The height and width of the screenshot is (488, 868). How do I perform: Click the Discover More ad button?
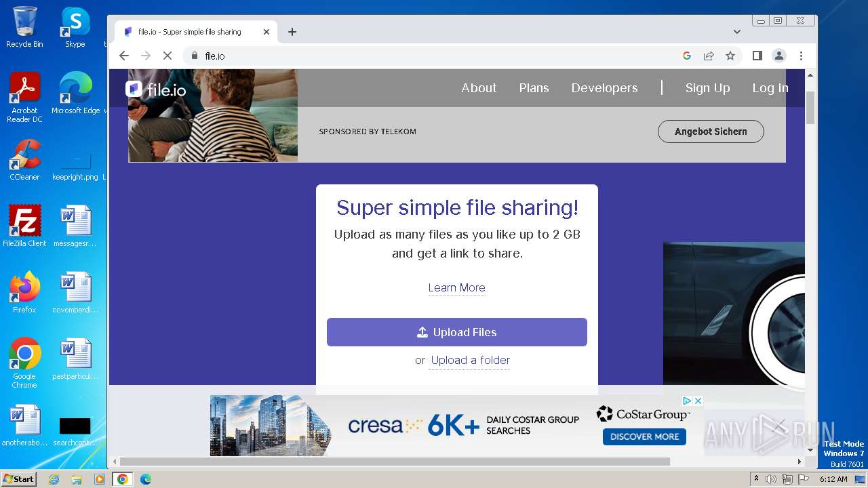coord(644,436)
